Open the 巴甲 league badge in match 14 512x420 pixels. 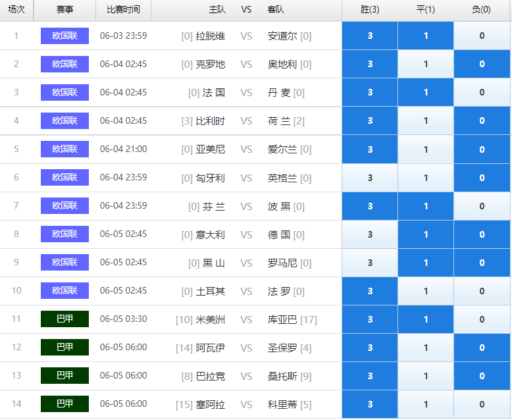[x=64, y=404]
